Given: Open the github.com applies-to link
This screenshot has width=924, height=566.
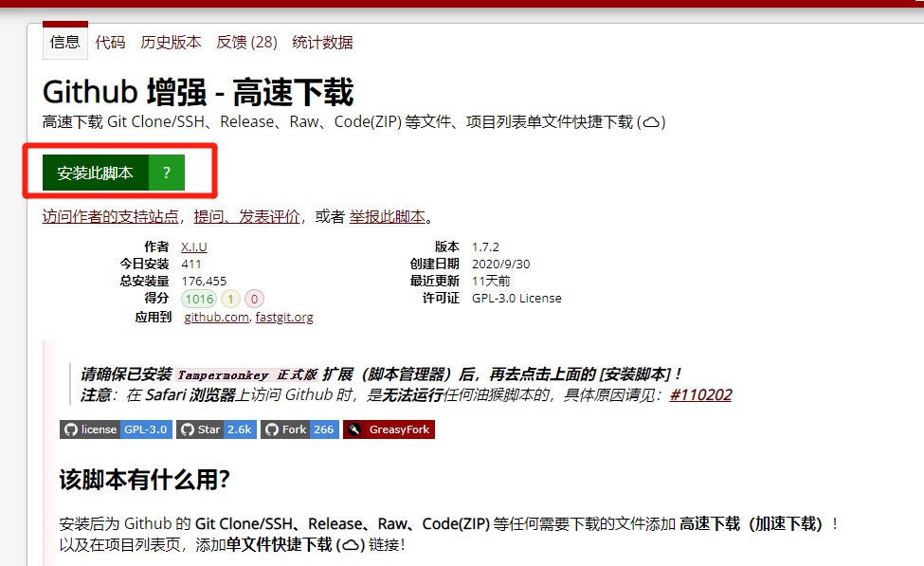Looking at the screenshot, I should tap(216, 318).
